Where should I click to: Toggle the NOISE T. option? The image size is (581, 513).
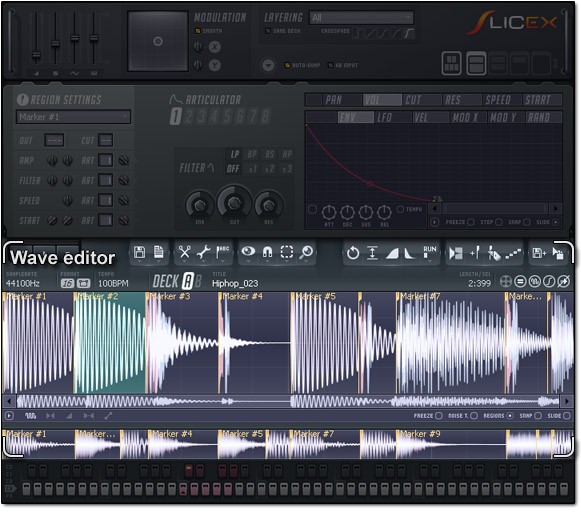pyautogui.click(x=474, y=416)
